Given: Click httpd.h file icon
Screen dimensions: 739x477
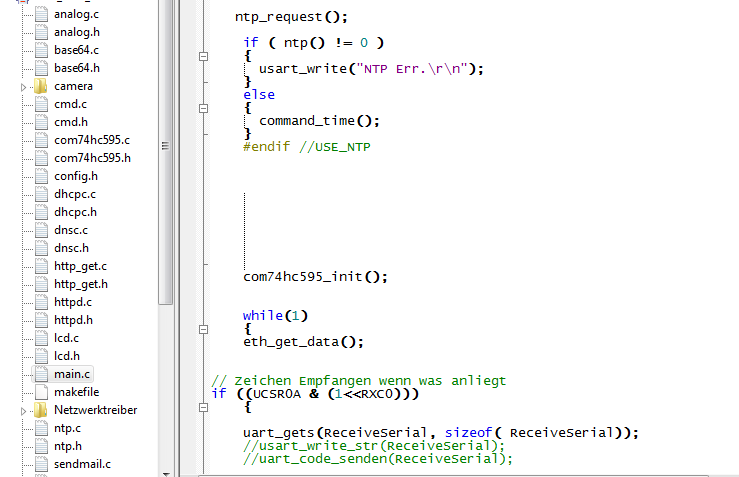Looking at the screenshot, I should pyautogui.click(x=41, y=321).
